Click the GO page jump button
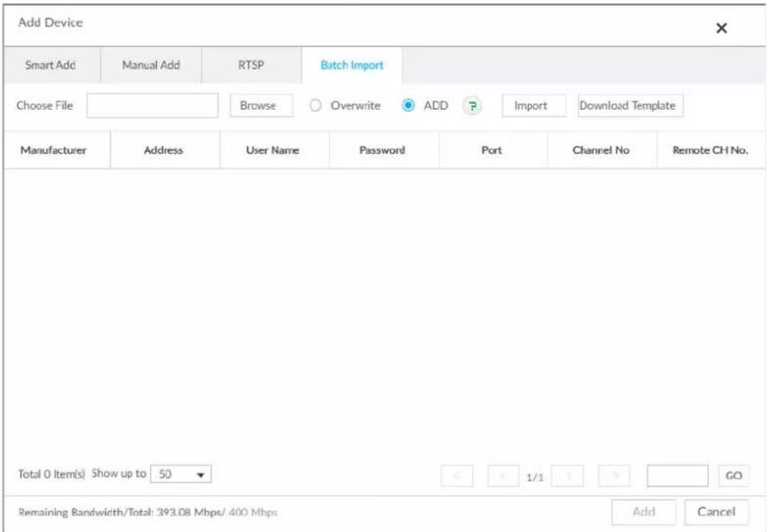 click(x=733, y=475)
